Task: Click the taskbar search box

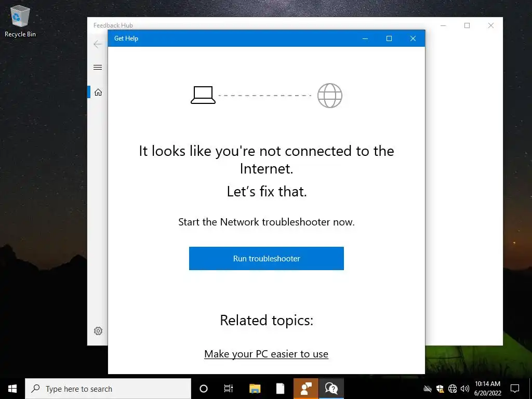Action: click(x=108, y=389)
